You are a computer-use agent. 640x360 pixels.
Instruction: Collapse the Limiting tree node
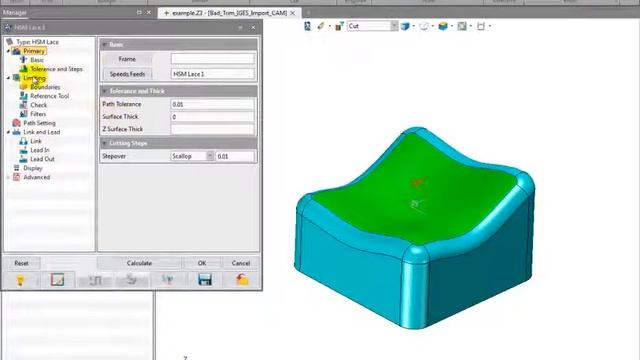click(x=8, y=78)
